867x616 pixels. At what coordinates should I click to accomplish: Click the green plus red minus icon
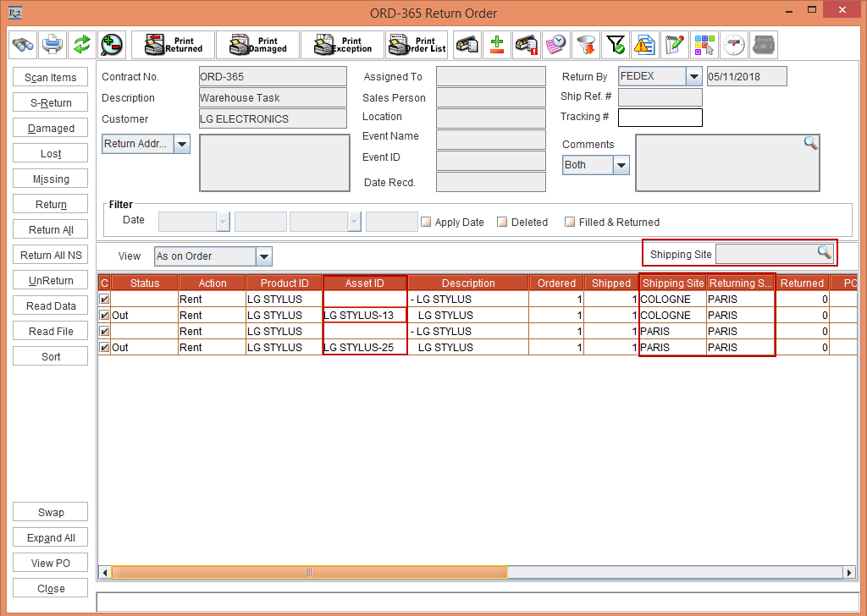tap(497, 44)
